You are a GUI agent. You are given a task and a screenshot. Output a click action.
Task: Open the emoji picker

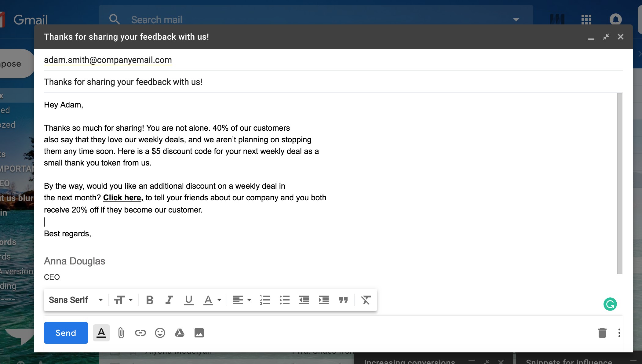(160, 333)
